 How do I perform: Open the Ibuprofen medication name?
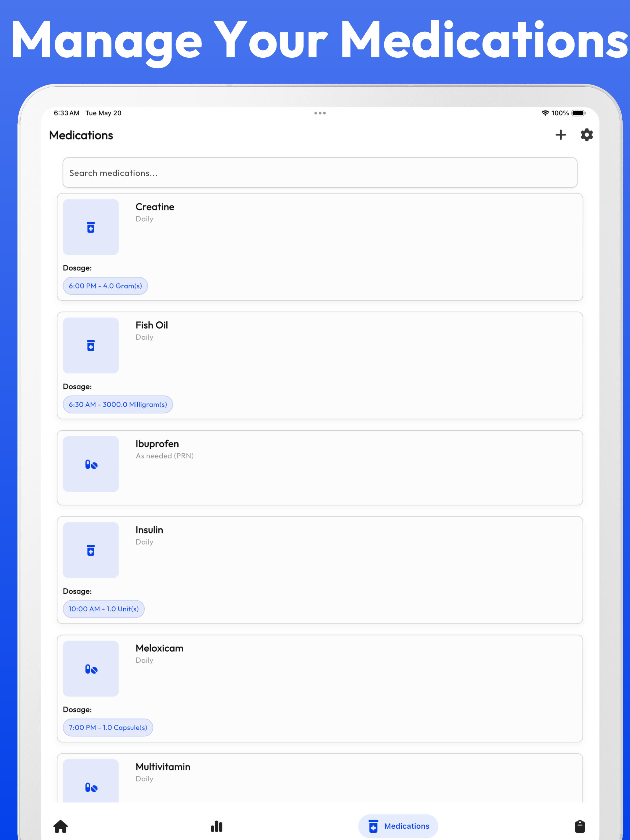point(157,444)
